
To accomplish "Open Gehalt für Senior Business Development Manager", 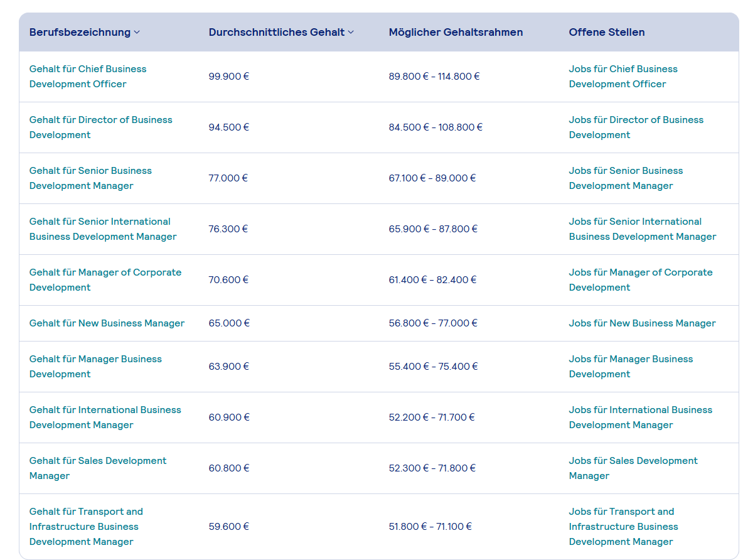I will 90,178.
